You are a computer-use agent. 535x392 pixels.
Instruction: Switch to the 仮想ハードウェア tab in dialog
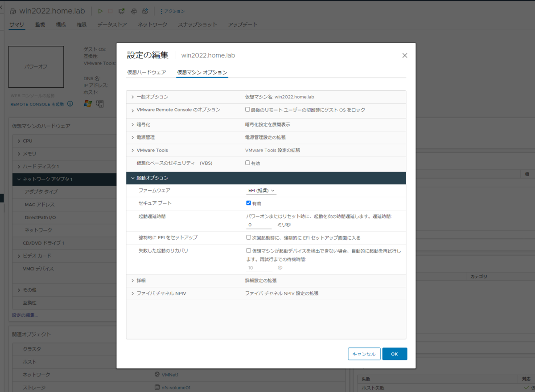tap(147, 72)
